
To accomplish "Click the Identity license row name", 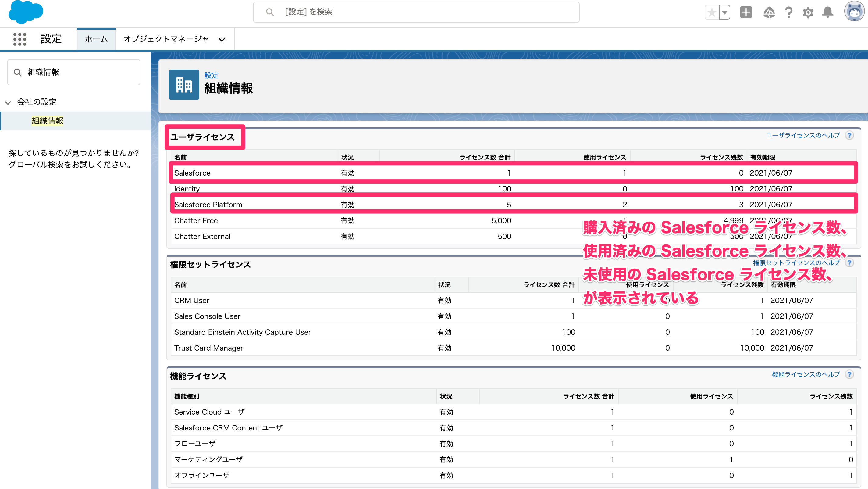I will point(187,189).
